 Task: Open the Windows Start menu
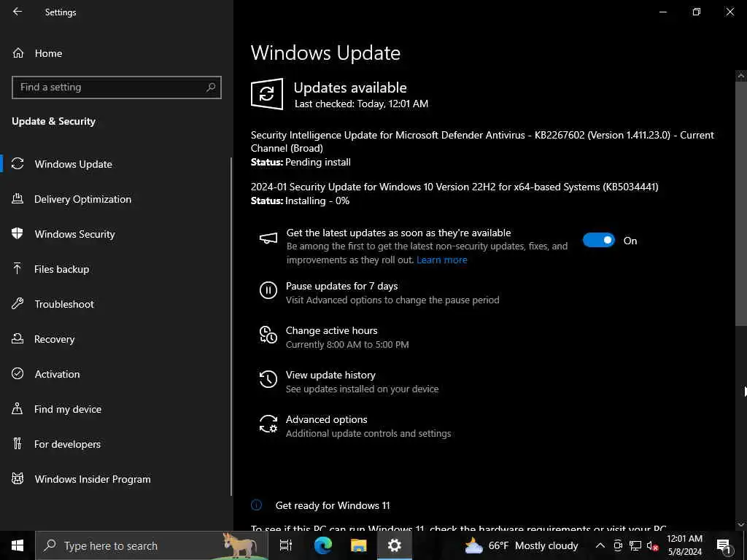[18, 545]
